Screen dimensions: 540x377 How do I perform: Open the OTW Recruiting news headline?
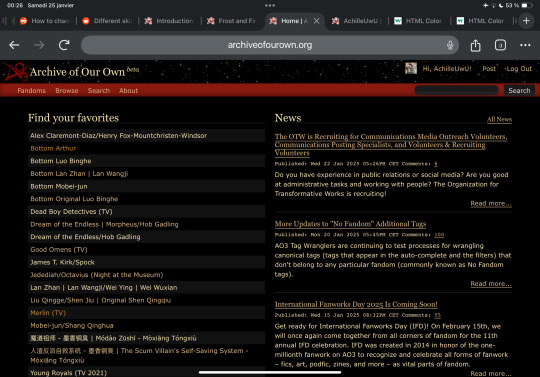[391, 145]
